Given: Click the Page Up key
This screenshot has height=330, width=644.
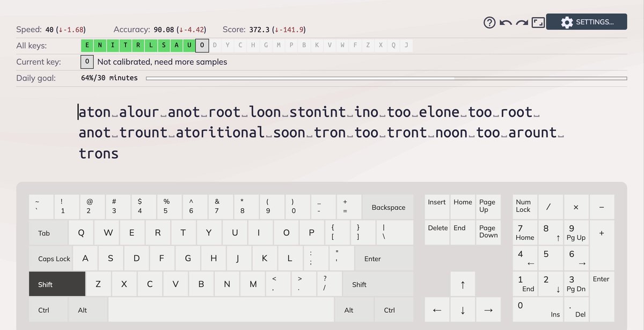Looking at the screenshot, I should coord(488,207).
